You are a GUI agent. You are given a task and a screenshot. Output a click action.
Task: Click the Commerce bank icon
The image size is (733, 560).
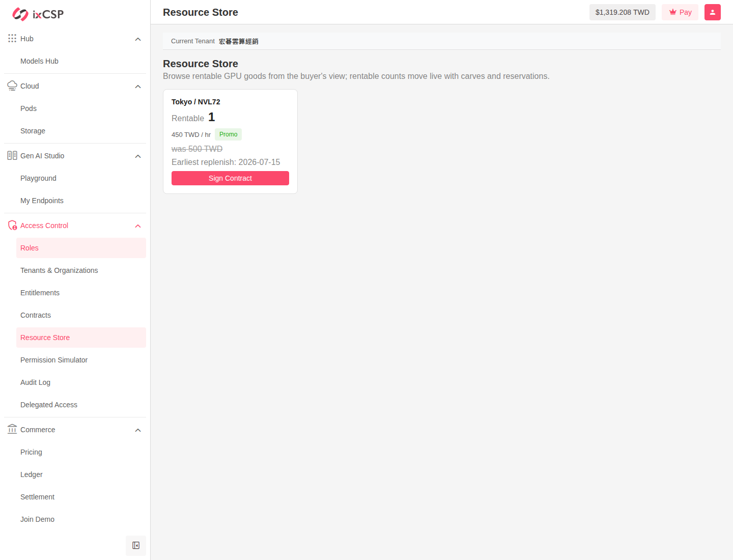12,429
